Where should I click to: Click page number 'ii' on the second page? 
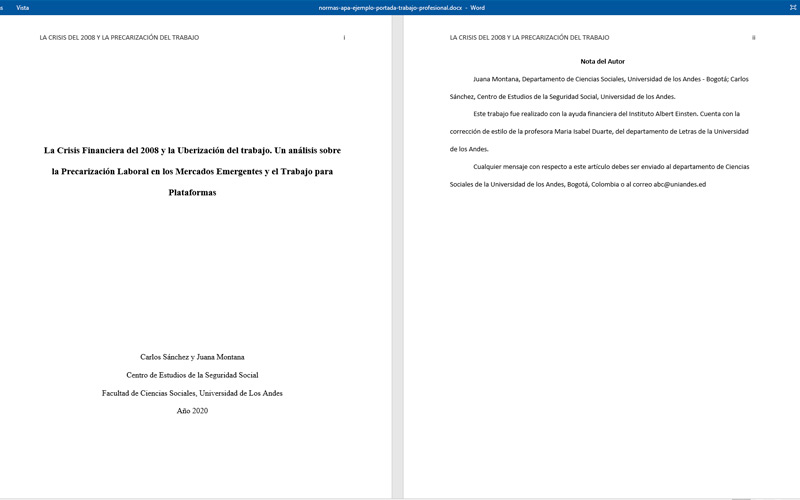click(x=754, y=37)
